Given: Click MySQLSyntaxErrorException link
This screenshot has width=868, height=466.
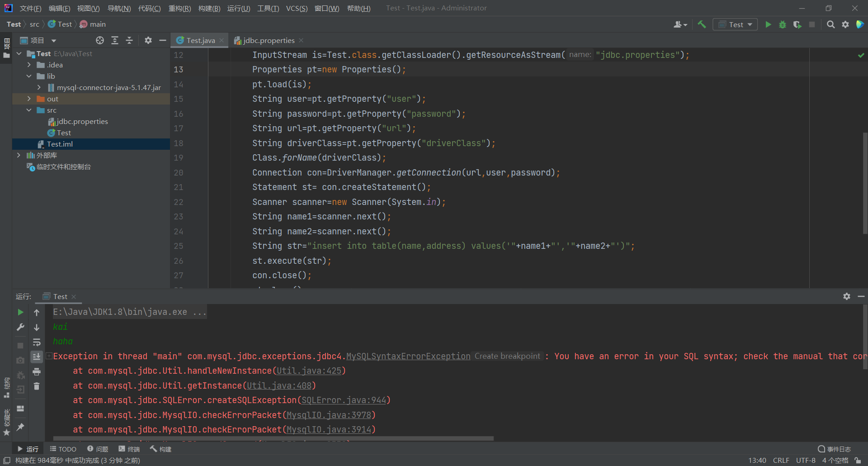Looking at the screenshot, I should coord(408,357).
